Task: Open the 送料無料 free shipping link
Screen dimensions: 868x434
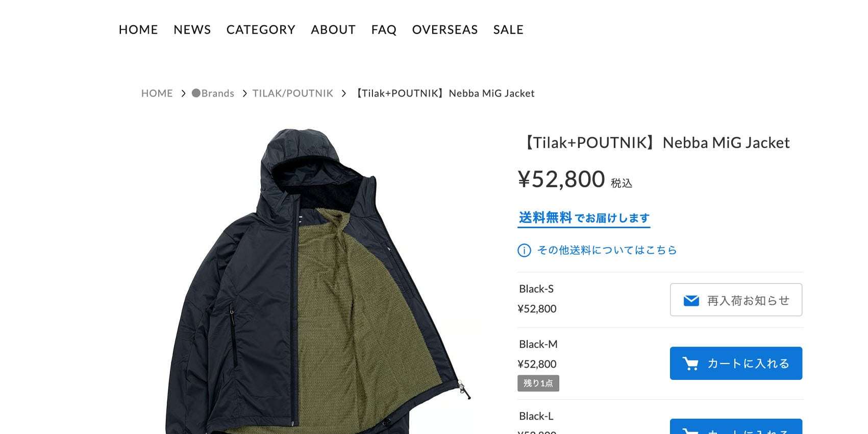Action: point(584,218)
